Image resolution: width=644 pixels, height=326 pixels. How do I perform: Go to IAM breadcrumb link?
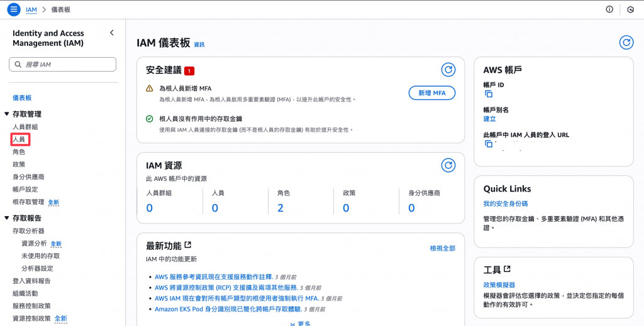tap(31, 9)
